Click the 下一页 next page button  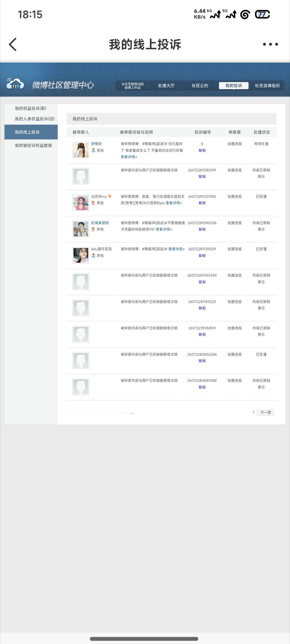(266, 412)
